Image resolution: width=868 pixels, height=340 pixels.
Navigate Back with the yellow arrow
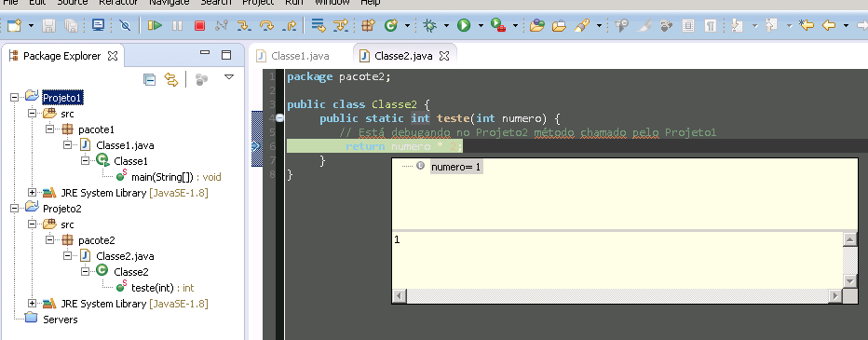click(829, 25)
